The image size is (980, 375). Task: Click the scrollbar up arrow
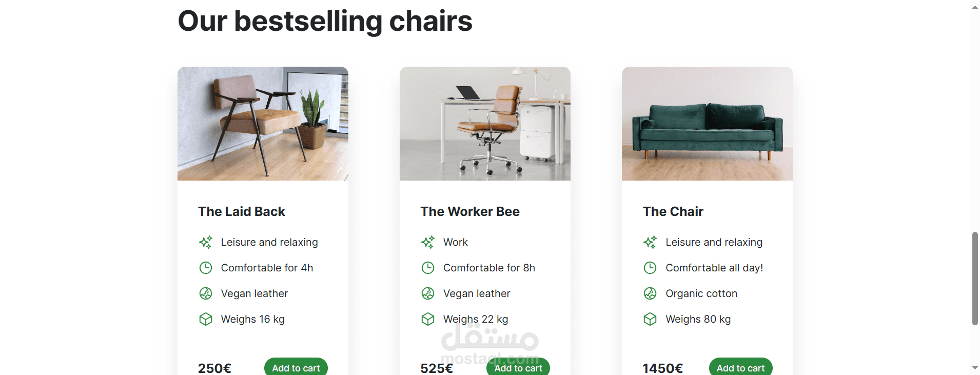(x=975, y=7)
